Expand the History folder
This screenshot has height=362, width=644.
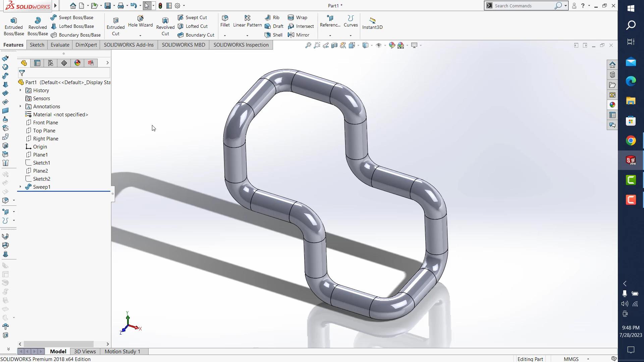(x=20, y=90)
